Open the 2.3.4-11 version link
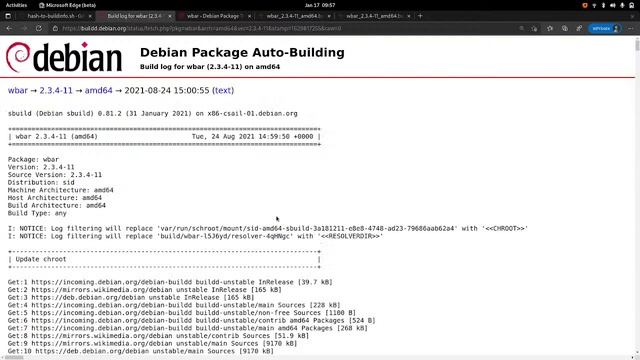The height and width of the screenshot is (360, 640). tap(56, 90)
